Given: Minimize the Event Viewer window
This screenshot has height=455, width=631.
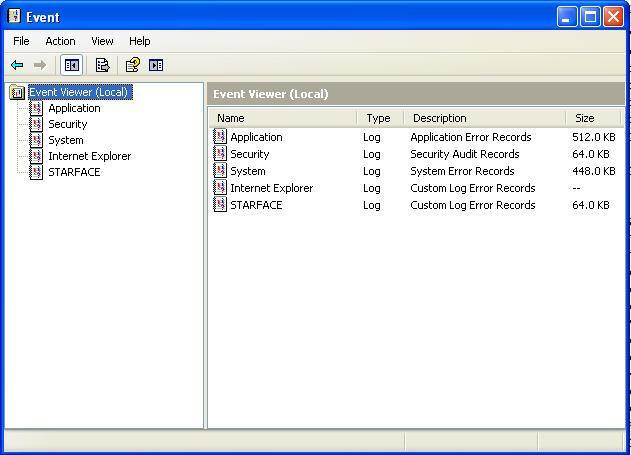Looking at the screenshot, I should pyautogui.click(x=567, y=17).
